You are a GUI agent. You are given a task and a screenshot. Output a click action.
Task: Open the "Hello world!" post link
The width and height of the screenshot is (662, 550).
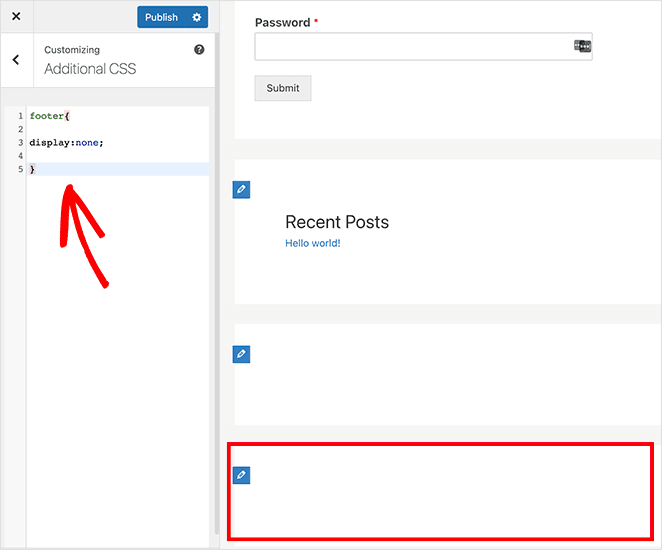(x=312, y=243)
